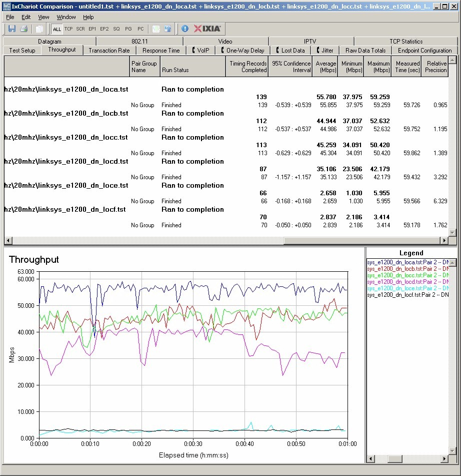Click the green export icon in toolbar

point(156,29)
